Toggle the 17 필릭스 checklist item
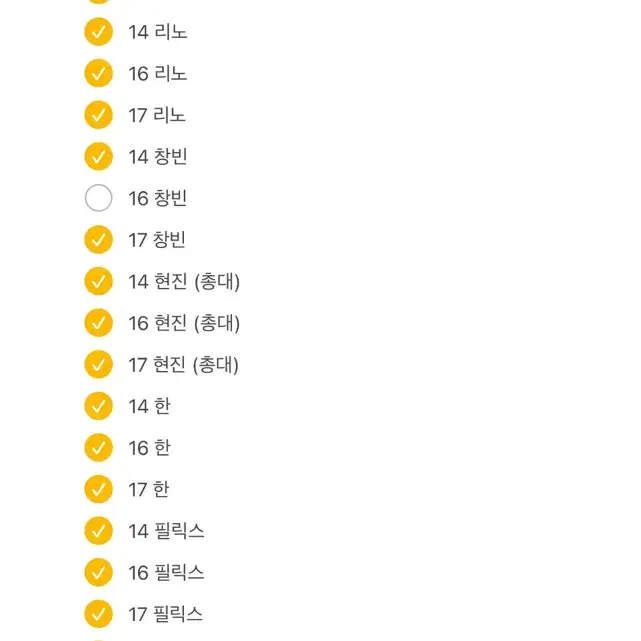Screen dimensions: 641x641 tap(98, 614)
